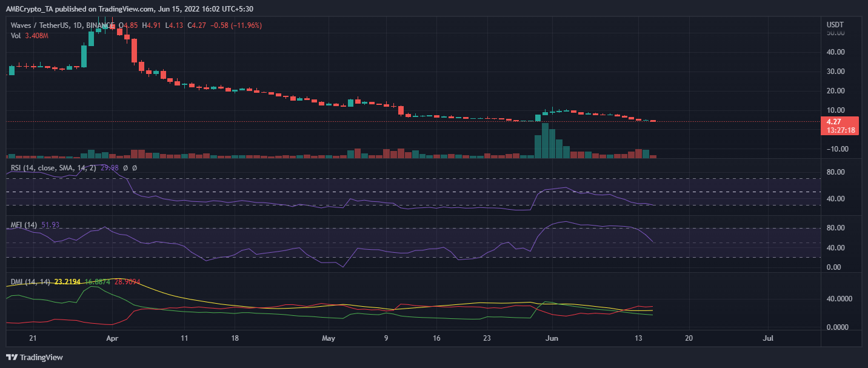Click the AMBCrypto_TA published header line
The image size is (868, 368).
[x=130, y=8]
